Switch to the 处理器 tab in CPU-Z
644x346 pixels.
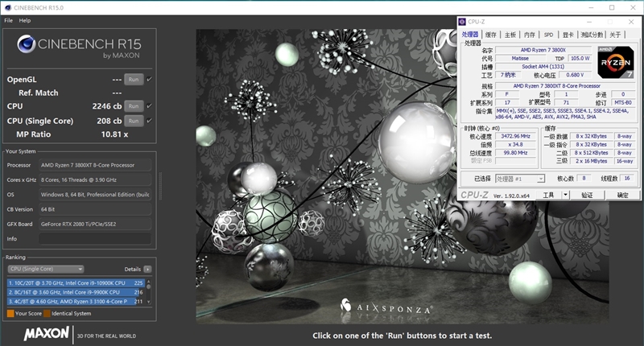(x=470, y=35)
